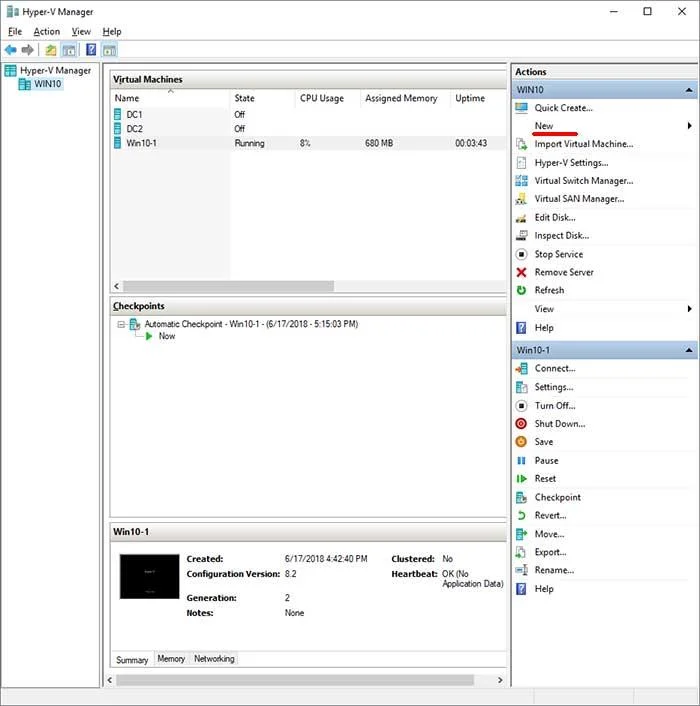
Task: Open the File menu
Action: tap(15, 32)
